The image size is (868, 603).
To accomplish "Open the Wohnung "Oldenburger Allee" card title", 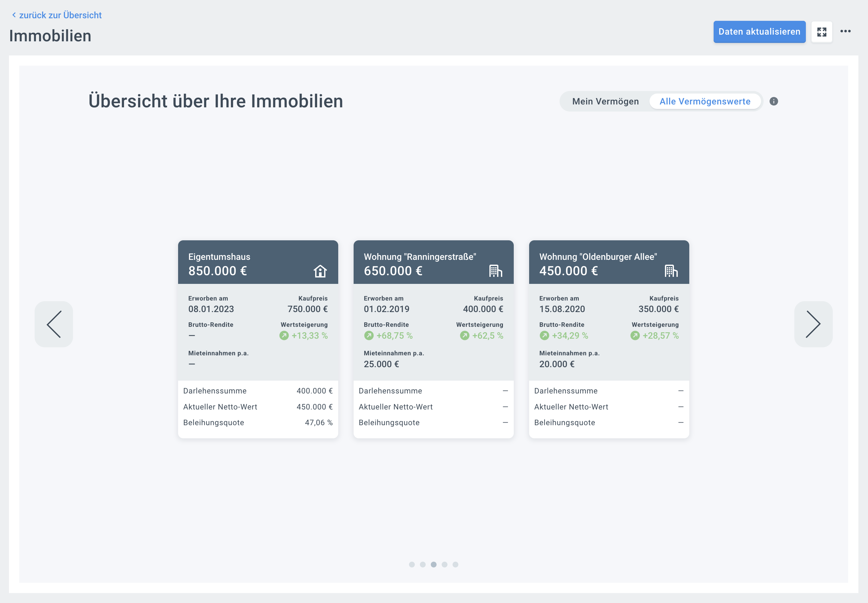I will pyautogui.click(x=598, y=257).
